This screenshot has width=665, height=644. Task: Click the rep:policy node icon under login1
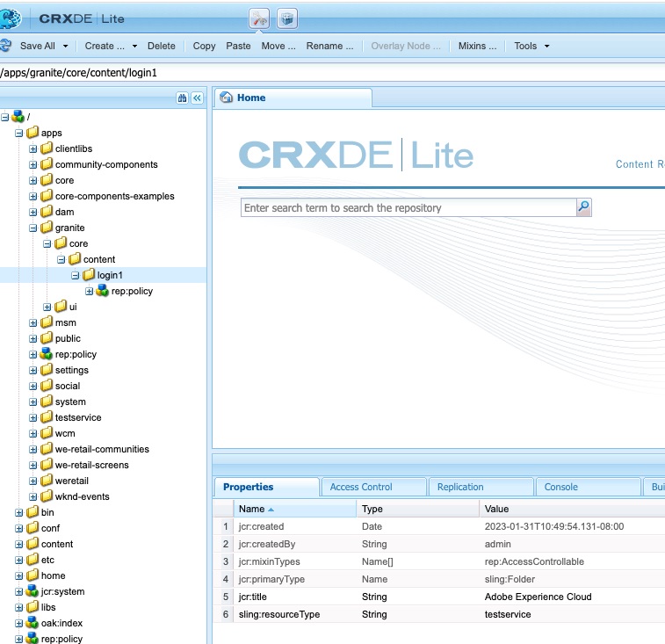tap(102, 291)
